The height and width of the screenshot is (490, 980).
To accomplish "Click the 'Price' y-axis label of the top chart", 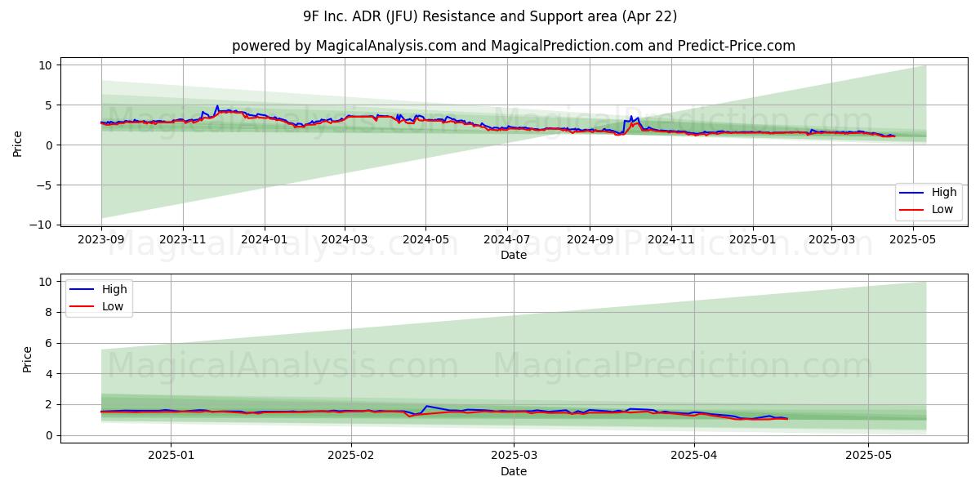I will pyautogui.click(x=18, y=143).
